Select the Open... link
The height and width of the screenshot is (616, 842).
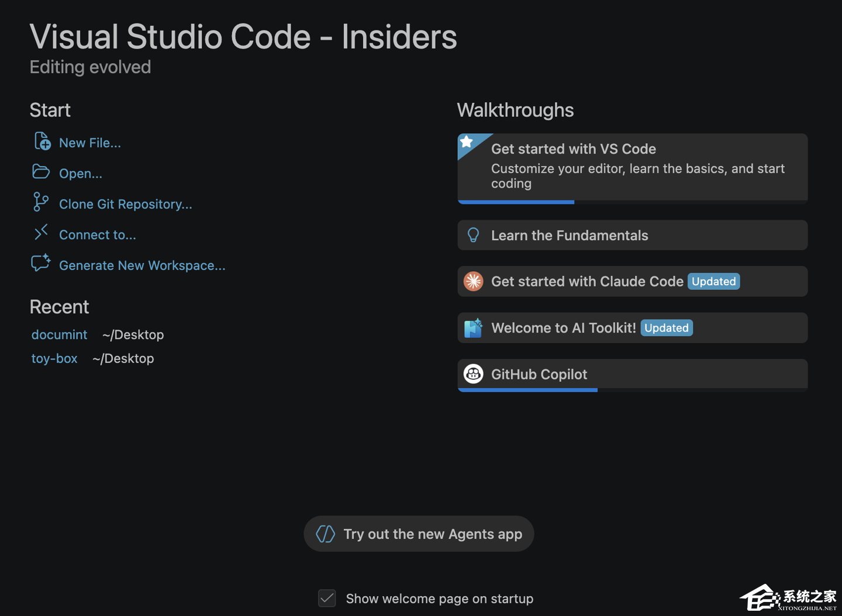pyautogui.click(x=81, y=174)
